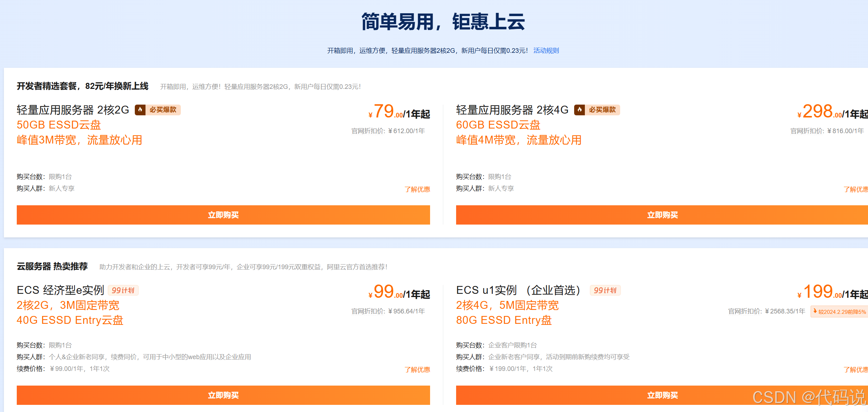
Task: Click 购买台数 企业客户限购1台 text
Action: tap(496, 345)
